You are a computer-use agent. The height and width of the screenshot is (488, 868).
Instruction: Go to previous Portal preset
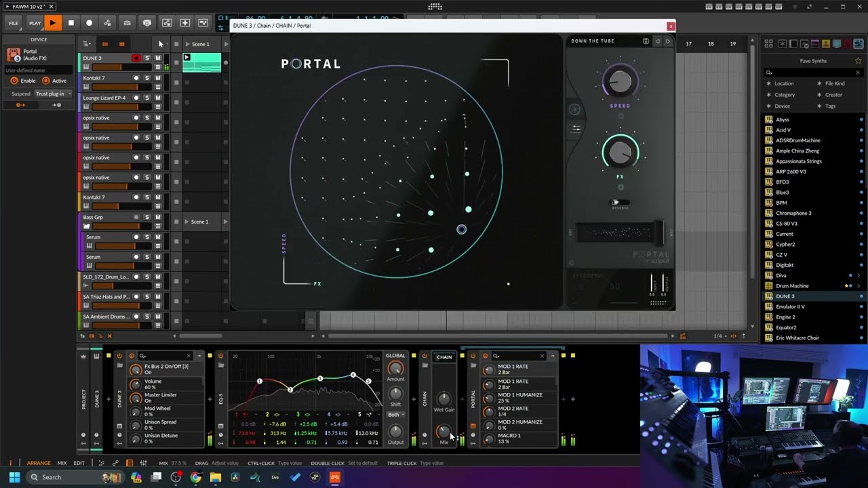[657, 41]
